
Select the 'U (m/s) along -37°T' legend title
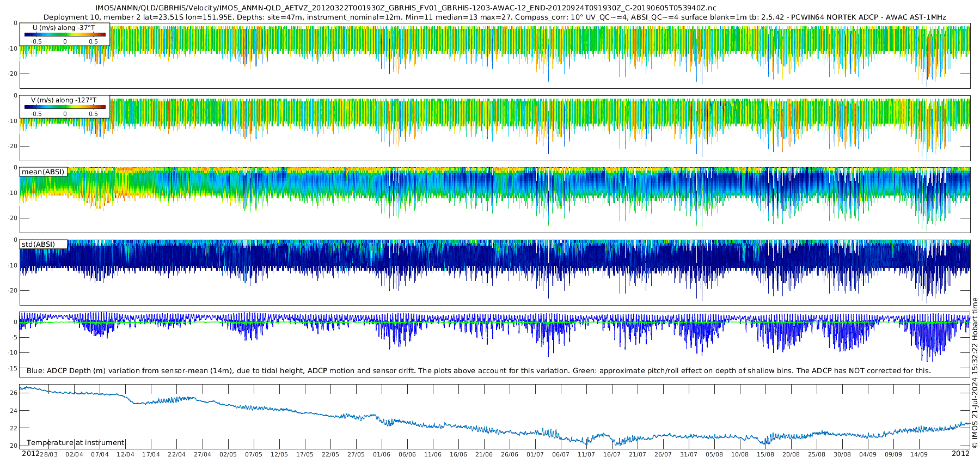click(x=64, y=28)
